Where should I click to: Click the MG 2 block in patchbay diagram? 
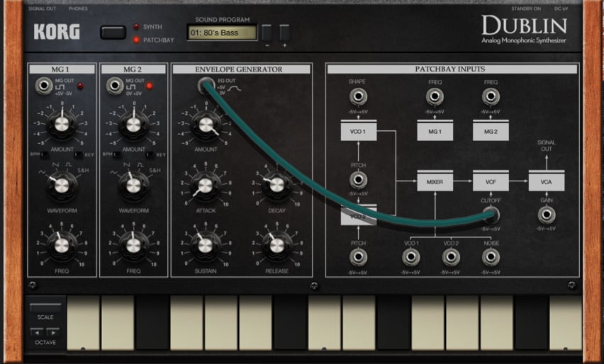click(x=491, y=130)
